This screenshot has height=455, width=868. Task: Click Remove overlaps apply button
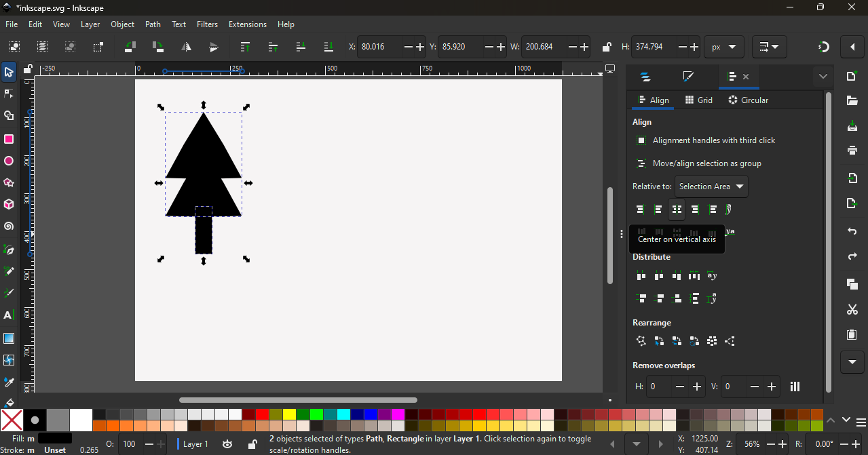click(x=795, y=387)
